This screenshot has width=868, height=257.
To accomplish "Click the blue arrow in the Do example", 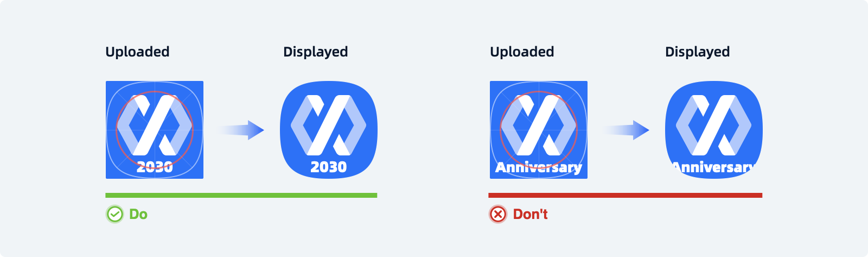I will click(x=241, y=130).
